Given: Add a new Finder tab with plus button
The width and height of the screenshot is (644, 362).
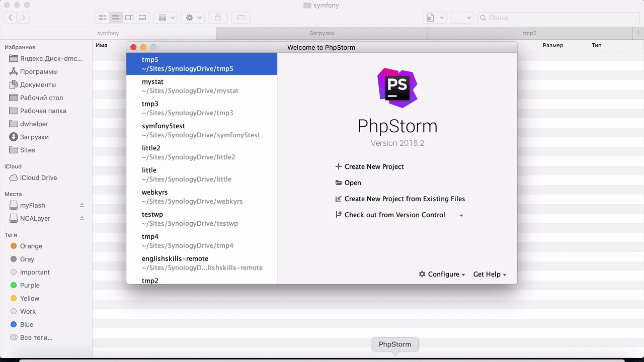Looking at the screenshot, I should [x=638, y=33].
